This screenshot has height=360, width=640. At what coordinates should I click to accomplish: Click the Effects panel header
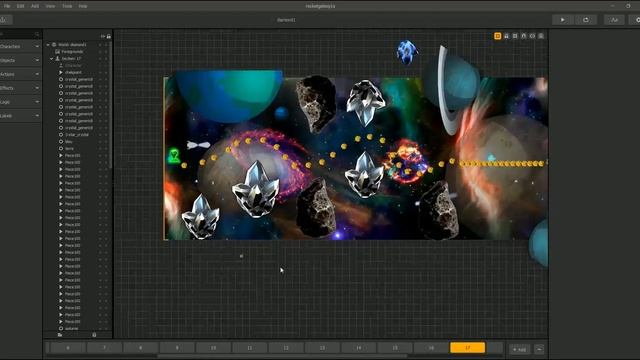coord(20,88)
